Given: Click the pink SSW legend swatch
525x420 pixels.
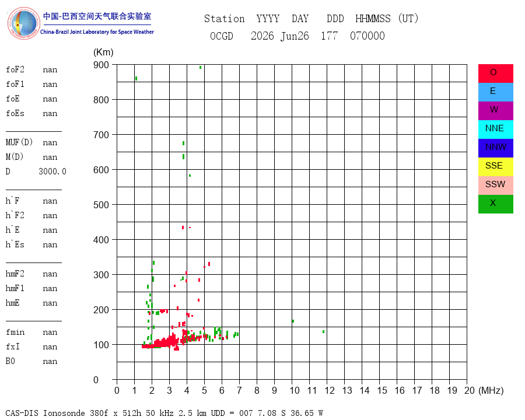Looking at the screenshot, I should 495,185.
